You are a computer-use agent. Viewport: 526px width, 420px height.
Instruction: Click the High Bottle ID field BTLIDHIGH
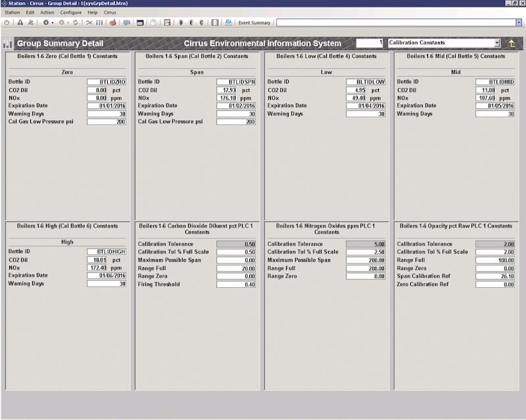pyautogui.click(x=107, y=252)
